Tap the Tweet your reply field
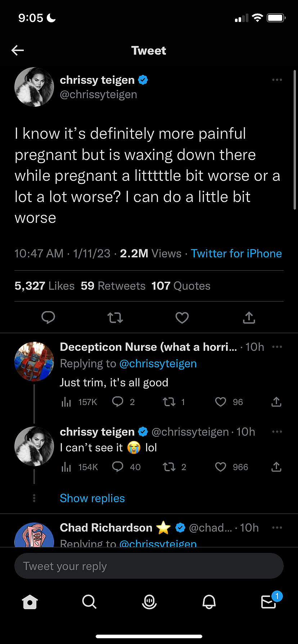Viewport: 298px width, 644px height. point(149,566)
